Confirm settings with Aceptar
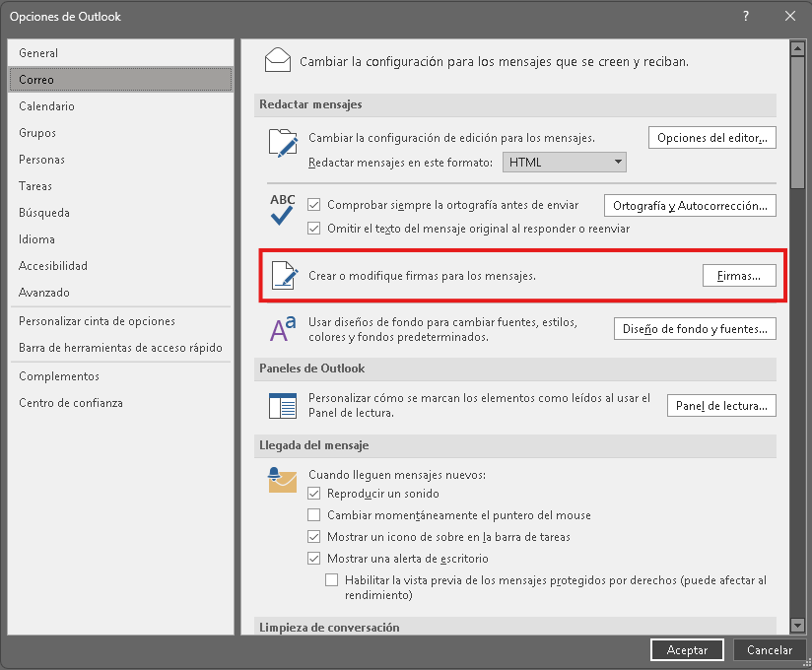 click(687, 650)
